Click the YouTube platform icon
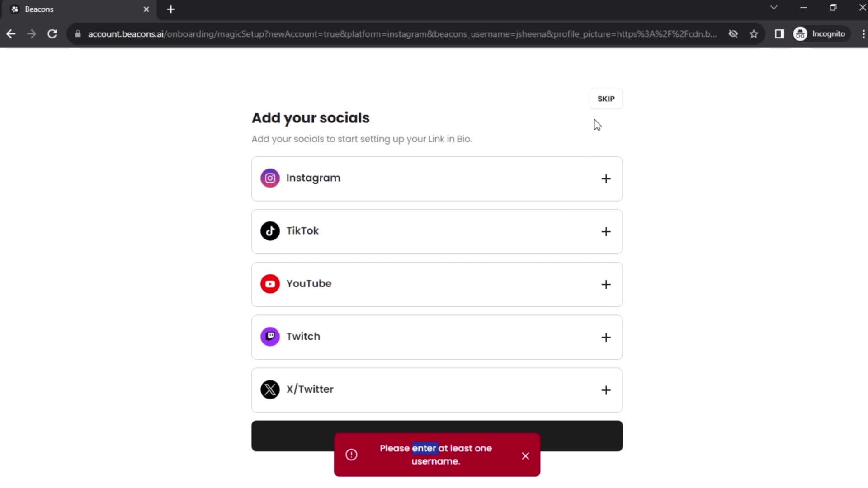 (270, 284)
